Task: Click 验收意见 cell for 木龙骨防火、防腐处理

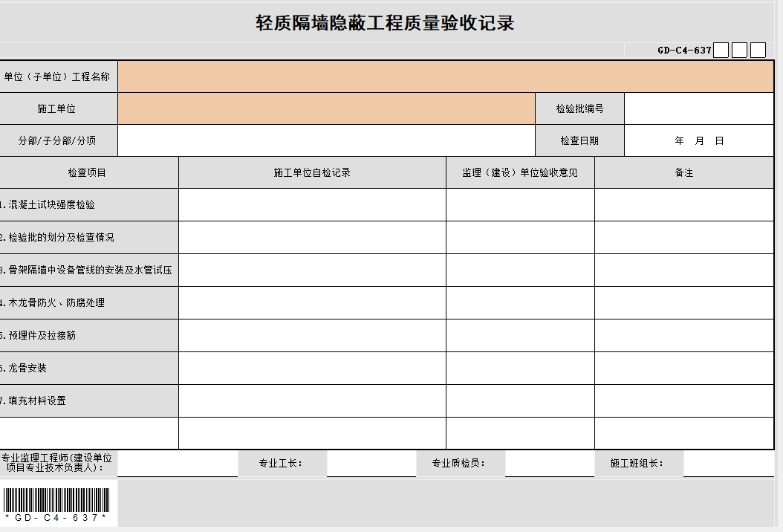Action: 520,302
